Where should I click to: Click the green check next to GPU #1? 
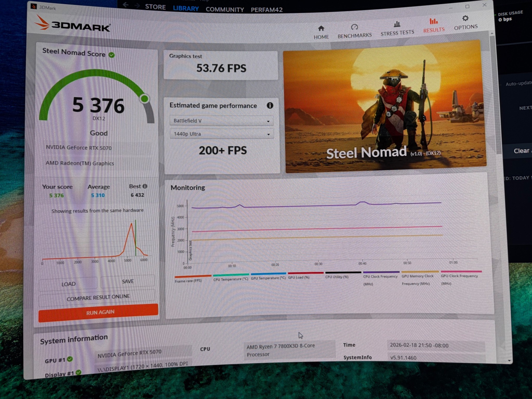click(x=70, y=359)
